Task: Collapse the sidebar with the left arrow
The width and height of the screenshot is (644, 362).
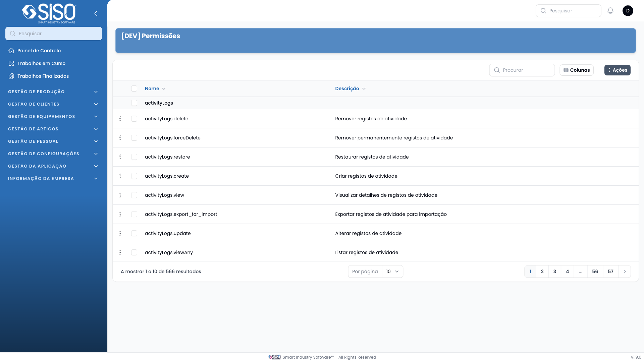Action: (x=96, y=13)
